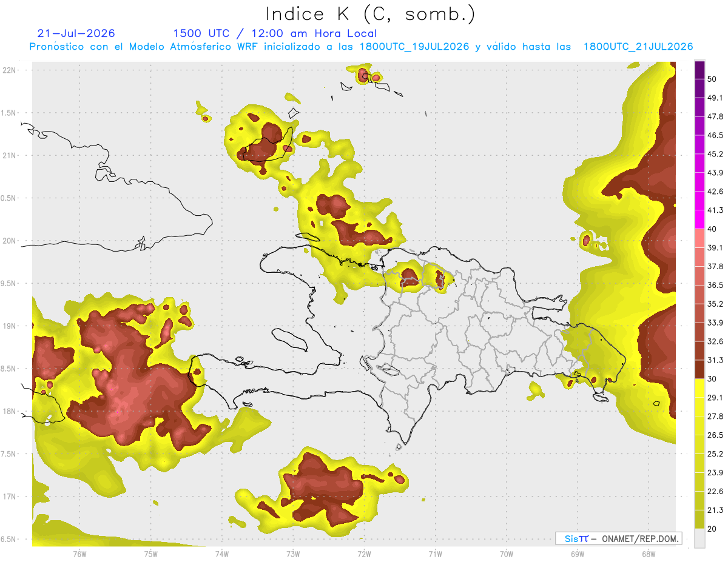Image resolution: width=728 pixels, height=562 pixels.
Task: Click the 68W longitude label
Action: 649,554
